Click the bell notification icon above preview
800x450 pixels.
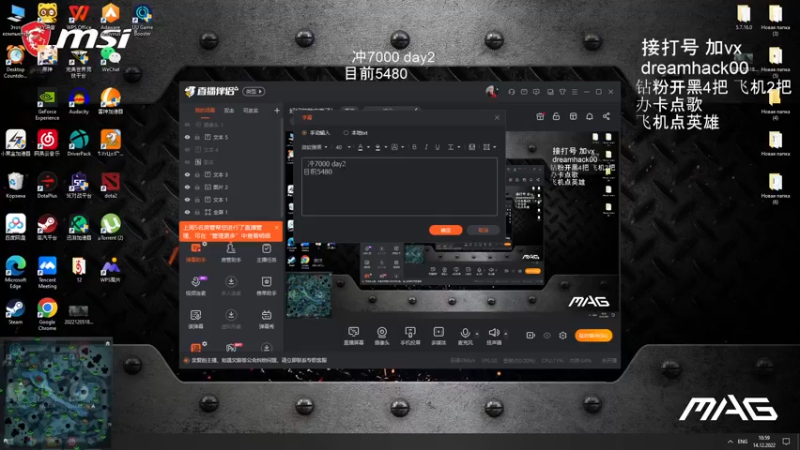589,116
